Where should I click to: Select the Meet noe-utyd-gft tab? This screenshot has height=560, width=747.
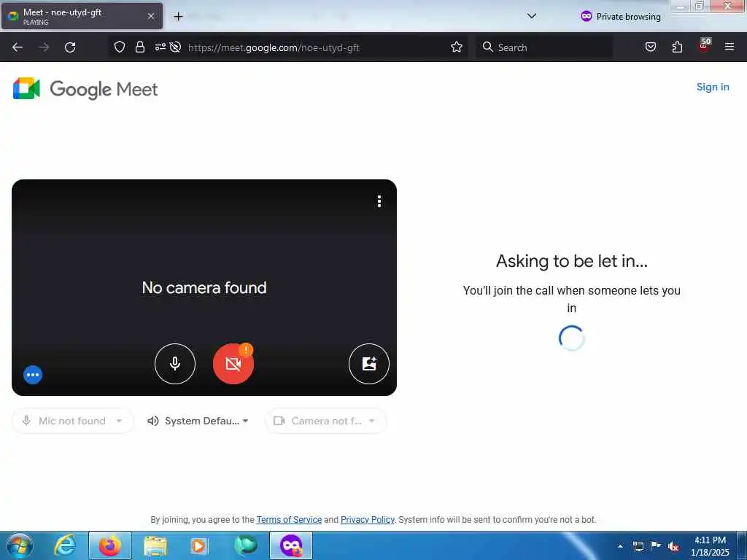pos(82,17)
